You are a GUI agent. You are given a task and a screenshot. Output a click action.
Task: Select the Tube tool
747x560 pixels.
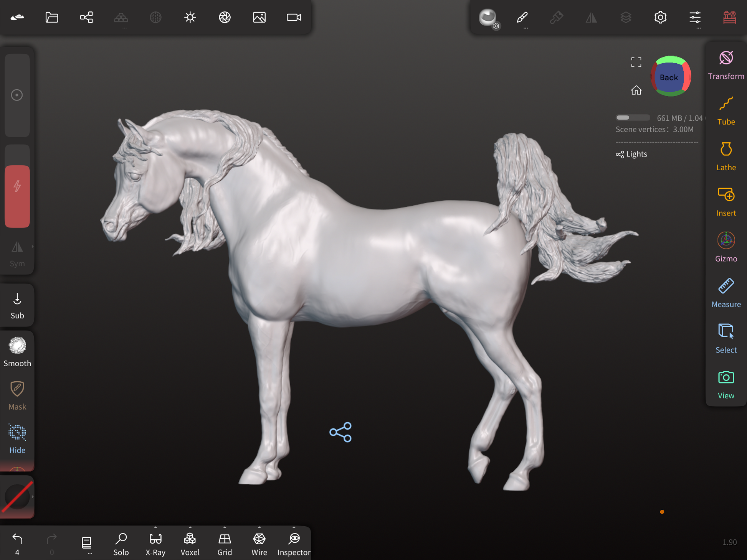[x=726, y=110]
